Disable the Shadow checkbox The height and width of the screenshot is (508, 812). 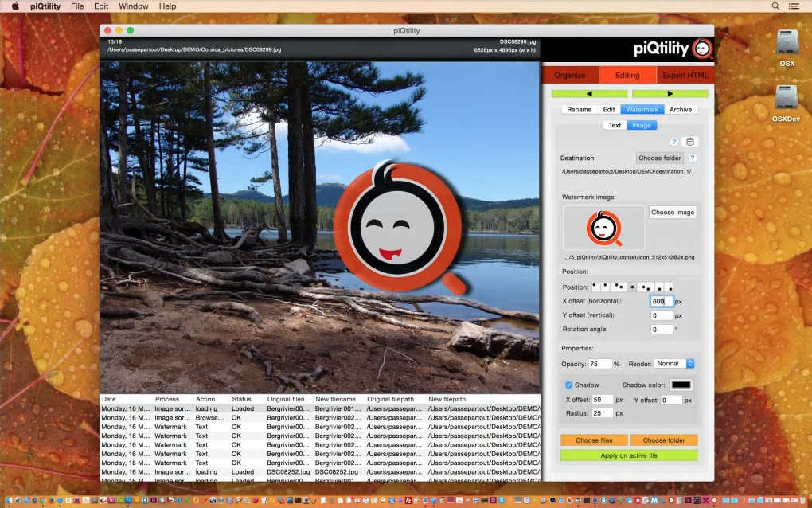[x=568, y=385]
